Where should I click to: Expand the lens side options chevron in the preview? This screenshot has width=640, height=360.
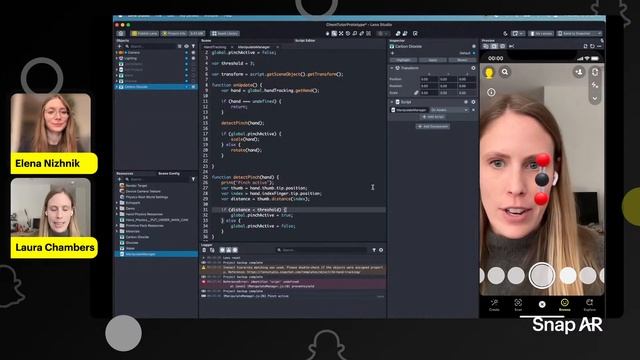(x=595, y=98)
